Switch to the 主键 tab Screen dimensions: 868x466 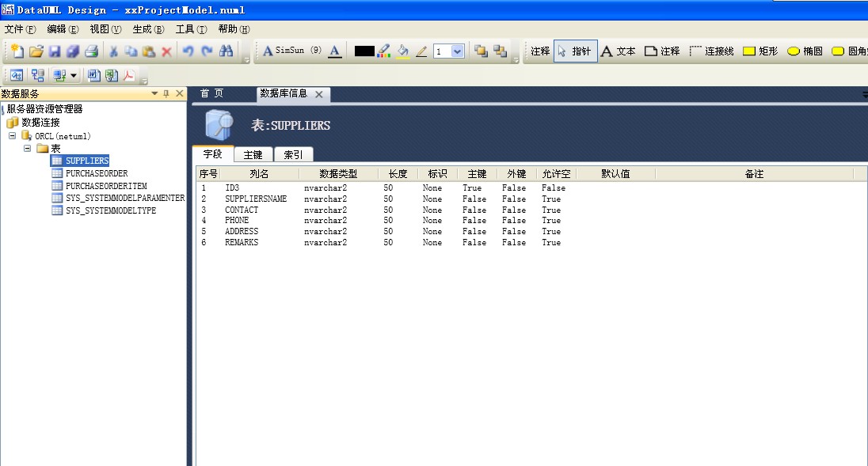pos(253,155)
